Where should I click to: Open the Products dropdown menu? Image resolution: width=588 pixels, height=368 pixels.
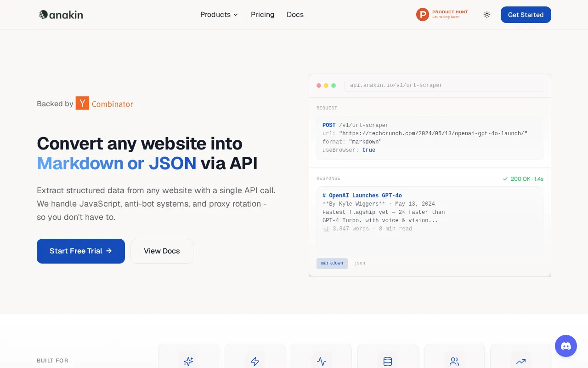pos(219,15)
